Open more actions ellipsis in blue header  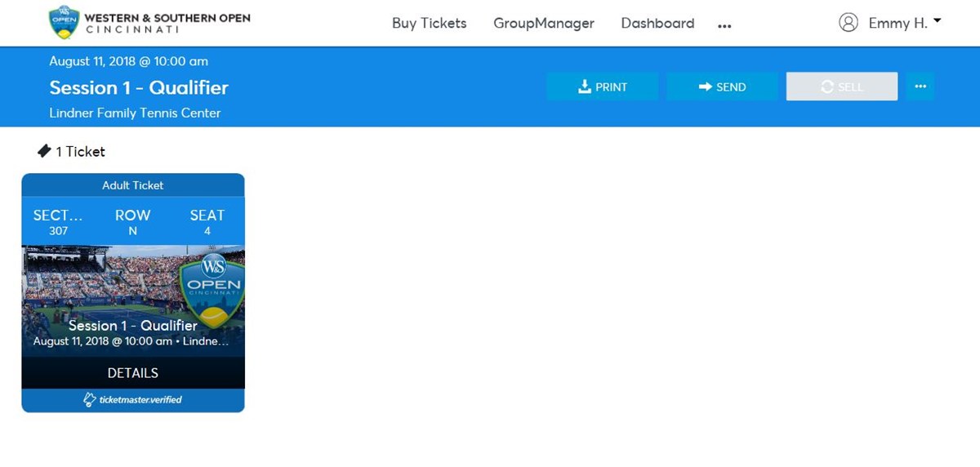tap(920, 87)
